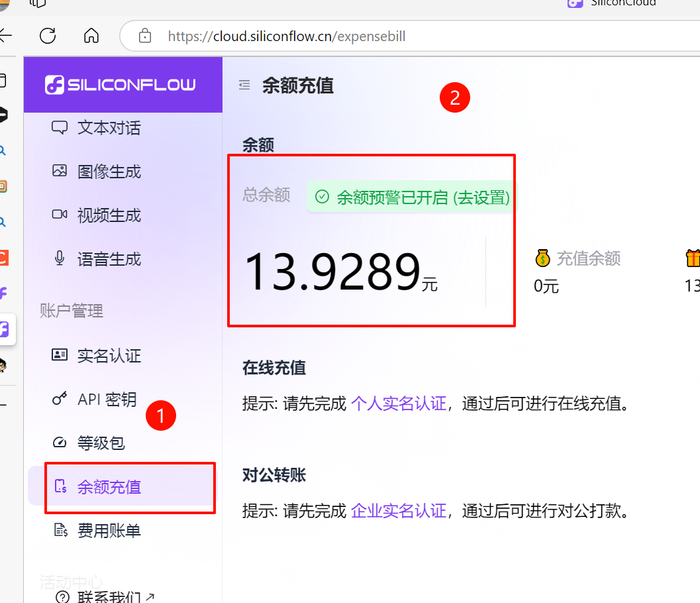Click the browser refresh icon
The image size is (700, 603).
click(x=47, y=36)
